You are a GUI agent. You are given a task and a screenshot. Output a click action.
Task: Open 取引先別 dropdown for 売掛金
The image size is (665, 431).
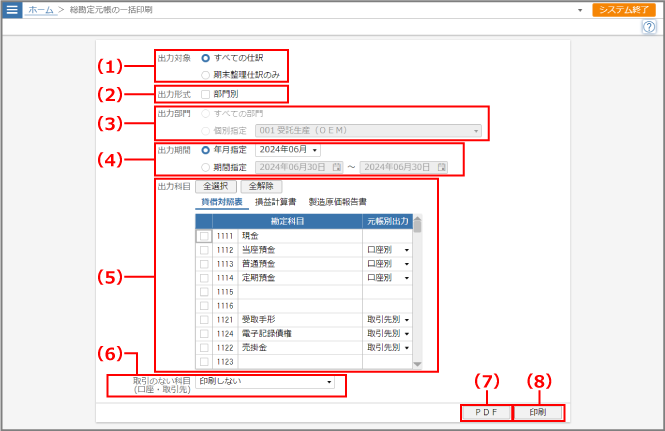[388, 348]
